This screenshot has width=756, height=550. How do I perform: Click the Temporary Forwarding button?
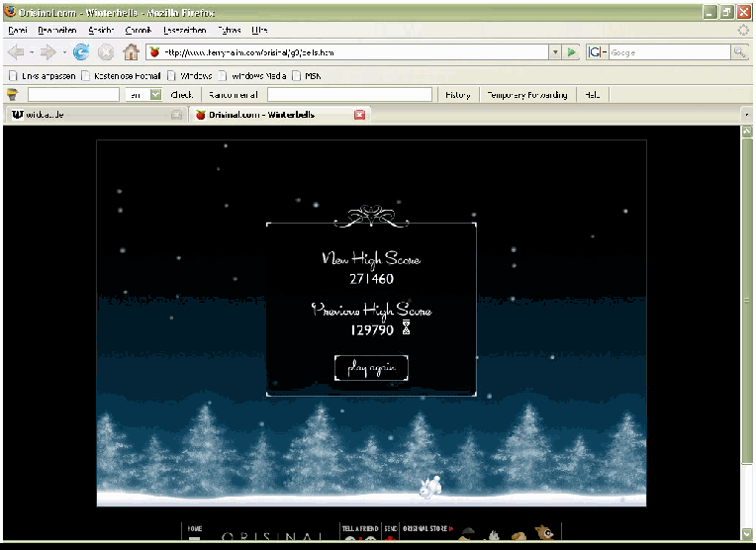(x=527, y=95)
